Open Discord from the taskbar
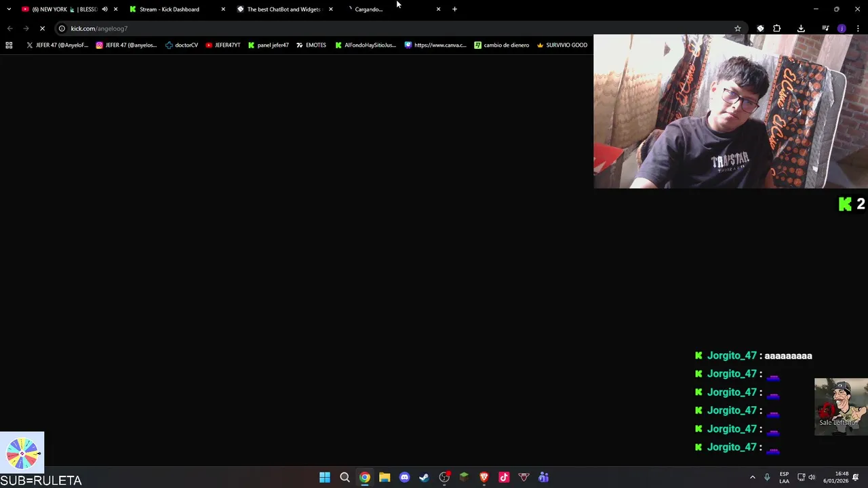 click(404, 477)
